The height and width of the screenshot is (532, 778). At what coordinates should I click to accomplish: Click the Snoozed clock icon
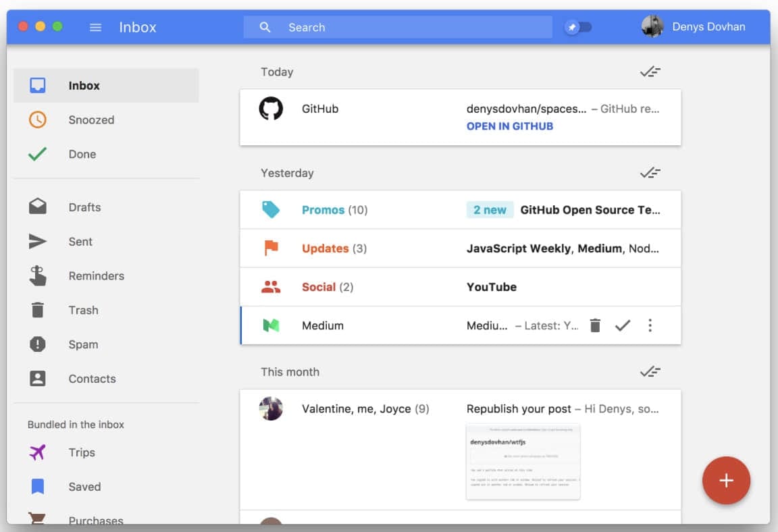38,119
